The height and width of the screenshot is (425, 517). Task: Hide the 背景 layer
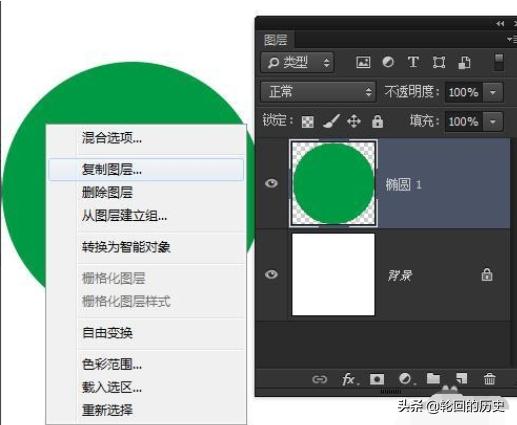coord(271,274)
